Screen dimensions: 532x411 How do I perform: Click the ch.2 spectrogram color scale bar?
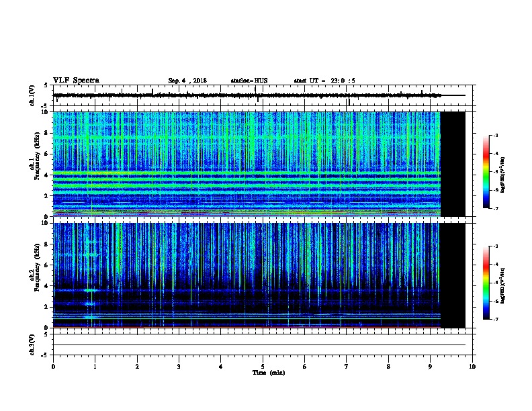point(486,283)
